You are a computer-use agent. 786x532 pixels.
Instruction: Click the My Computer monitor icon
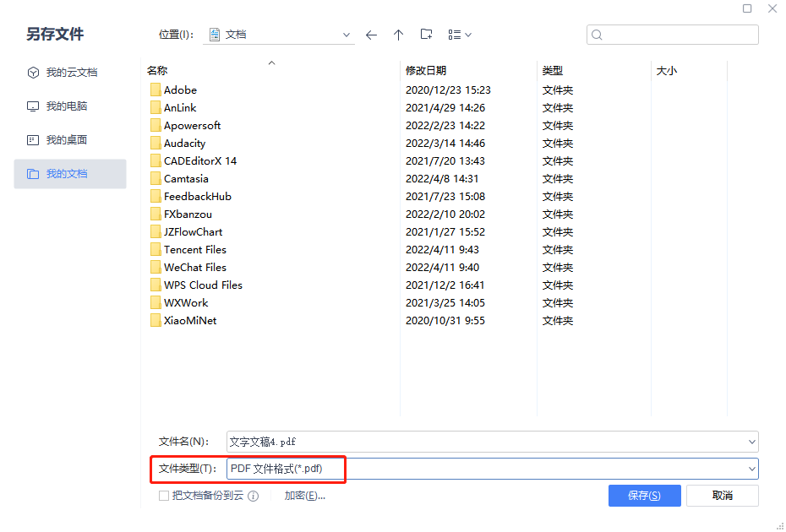point(33,106)
